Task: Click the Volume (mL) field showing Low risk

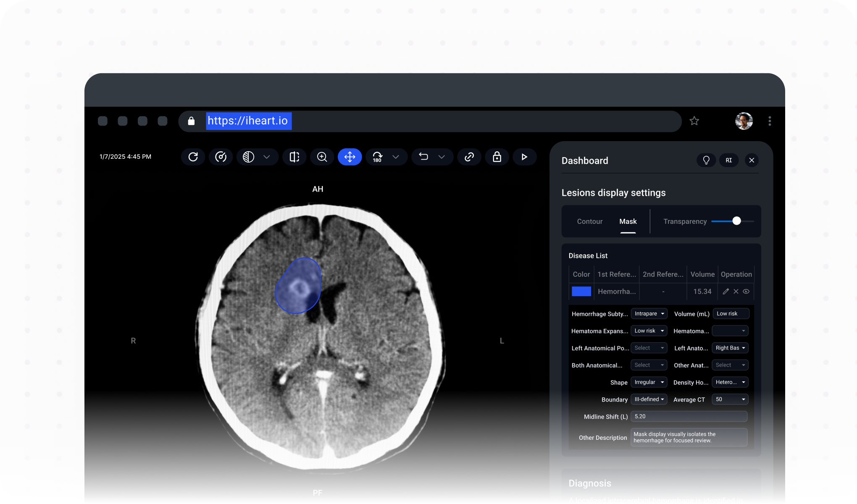Action: [731, 314]
